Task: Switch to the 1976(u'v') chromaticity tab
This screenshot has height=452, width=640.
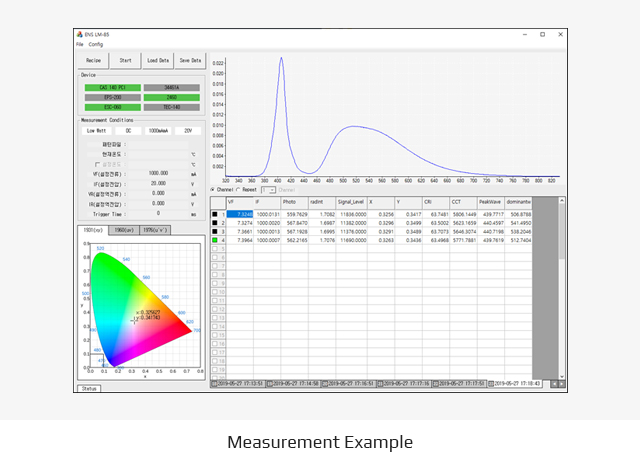Action: pyautogui.click(x=155, y=230)
